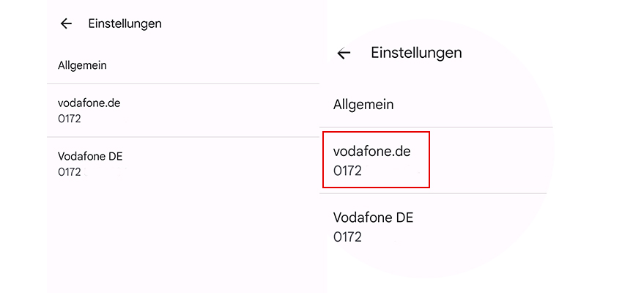
Task: Click 0172 under Vodafone DE in the smaller screenshot
Action: [x=69, y=171]
